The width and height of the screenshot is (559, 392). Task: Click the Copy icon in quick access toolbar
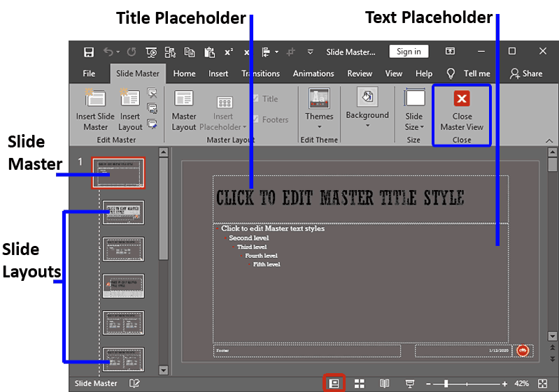click(x=190, y=52)
